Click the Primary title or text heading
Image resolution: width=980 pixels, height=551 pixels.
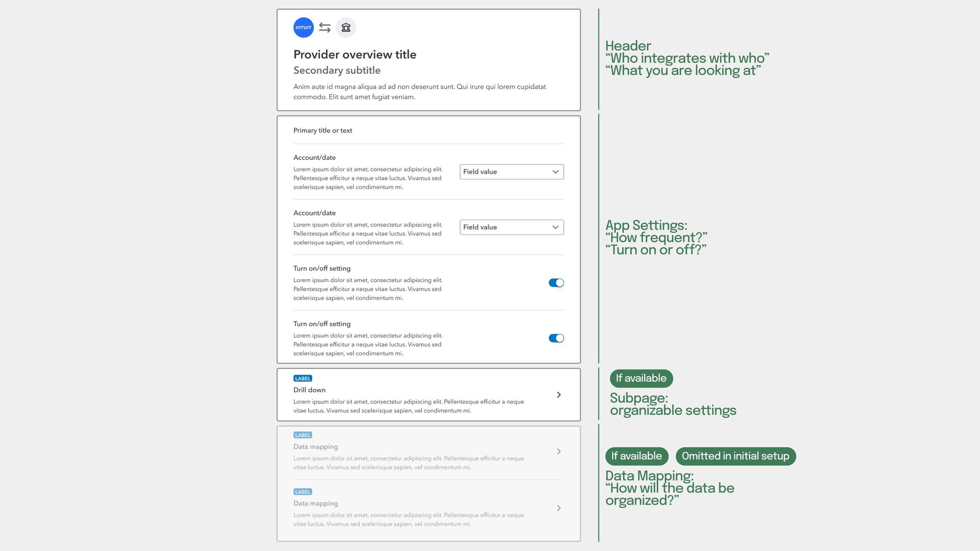pos(323,130)
